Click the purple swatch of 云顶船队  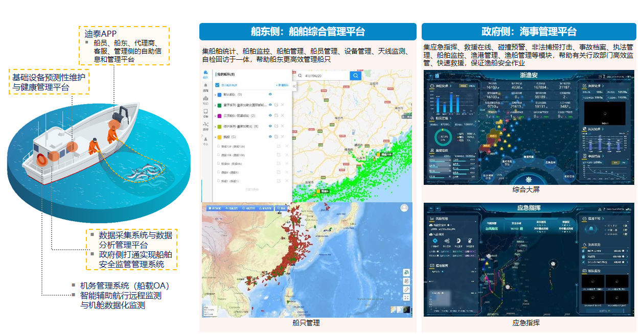[219, 116]
